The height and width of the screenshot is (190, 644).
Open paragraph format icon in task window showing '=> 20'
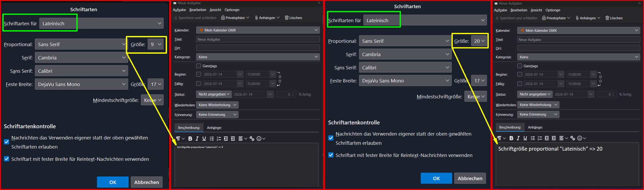(x=501, y=138)
